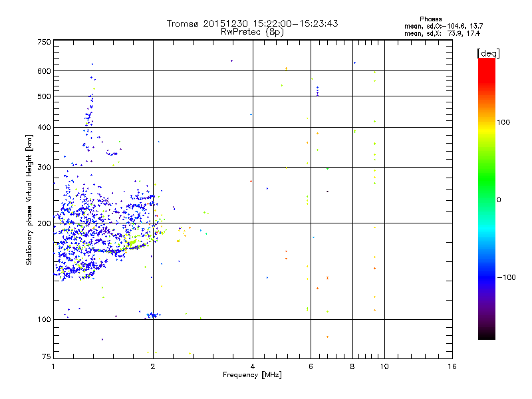Image resolution: width=532 pixels, height=399 pixels.
Task: Click the plot title 'Tromsø 20151230 15:22:00-15:23:43'
Action: [252, 23]
